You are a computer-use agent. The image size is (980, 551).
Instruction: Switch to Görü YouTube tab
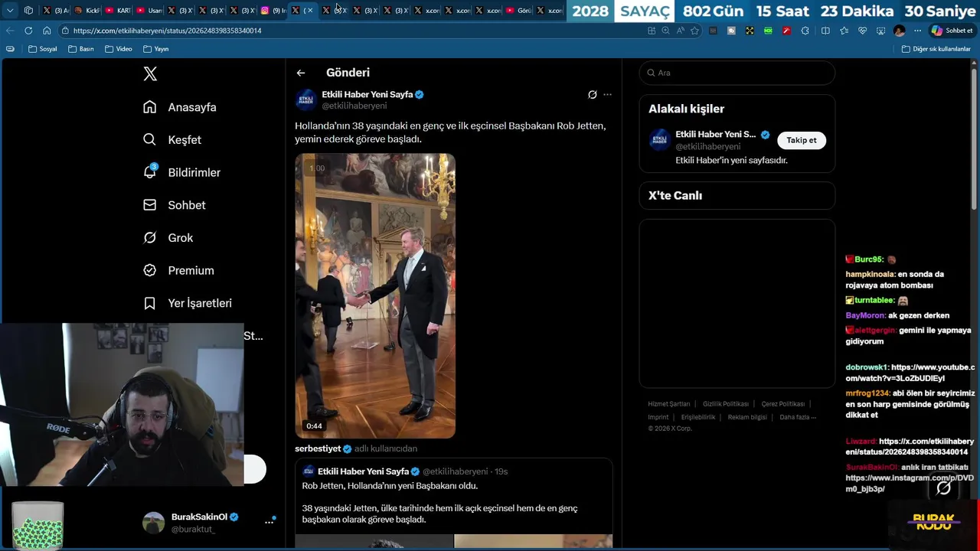pyautogui.click(x=519, y=11)
